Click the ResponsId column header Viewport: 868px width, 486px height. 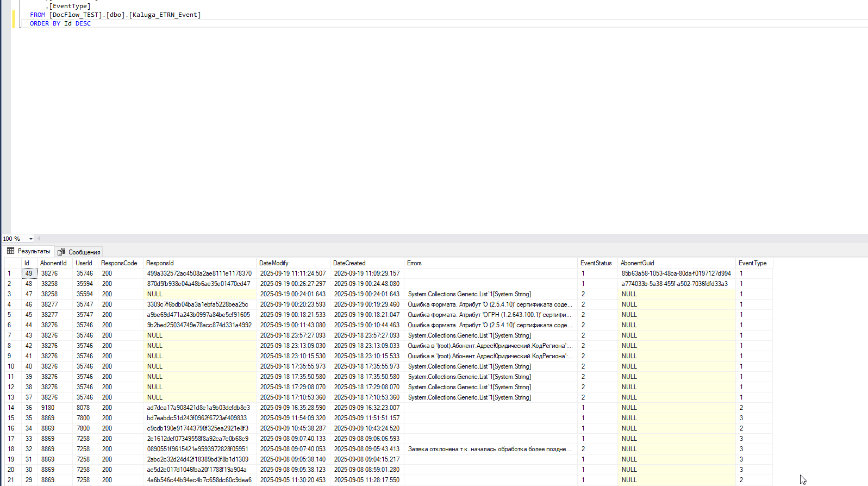[199, 263]
